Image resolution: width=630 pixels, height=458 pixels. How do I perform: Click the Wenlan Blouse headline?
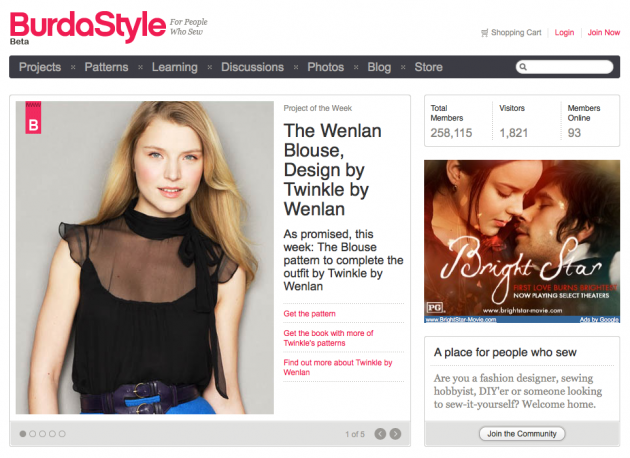333,170
